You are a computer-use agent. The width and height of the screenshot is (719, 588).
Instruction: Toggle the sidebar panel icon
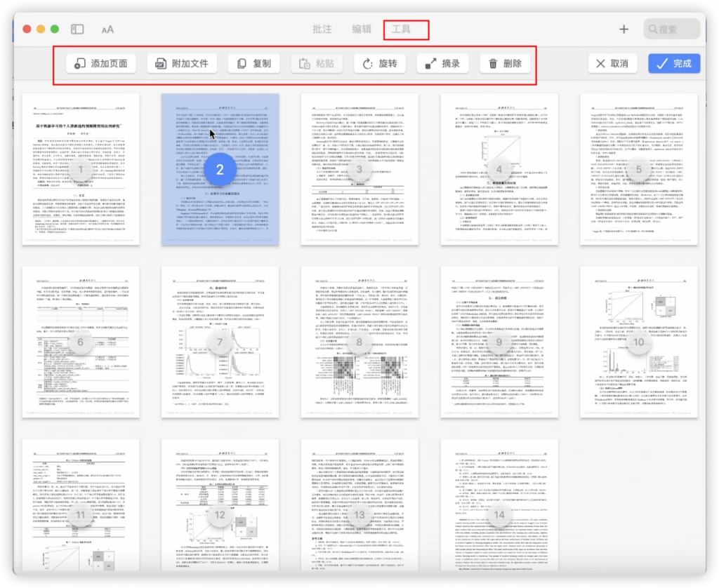coord(77,29)
